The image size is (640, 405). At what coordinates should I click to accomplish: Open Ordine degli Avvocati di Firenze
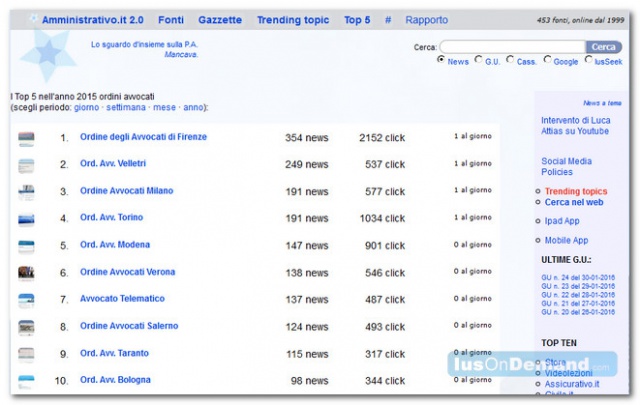pyautogui.click(x=143, y=137)
